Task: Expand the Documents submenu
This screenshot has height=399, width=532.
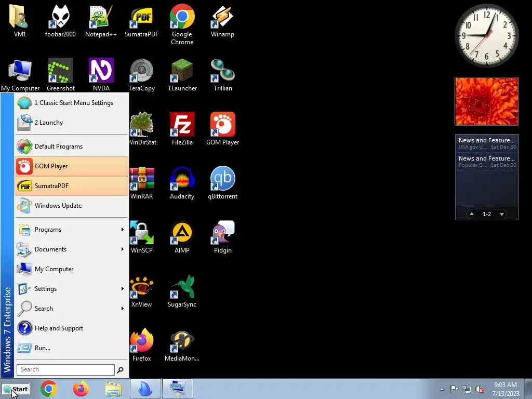Action: click(72, 249)
